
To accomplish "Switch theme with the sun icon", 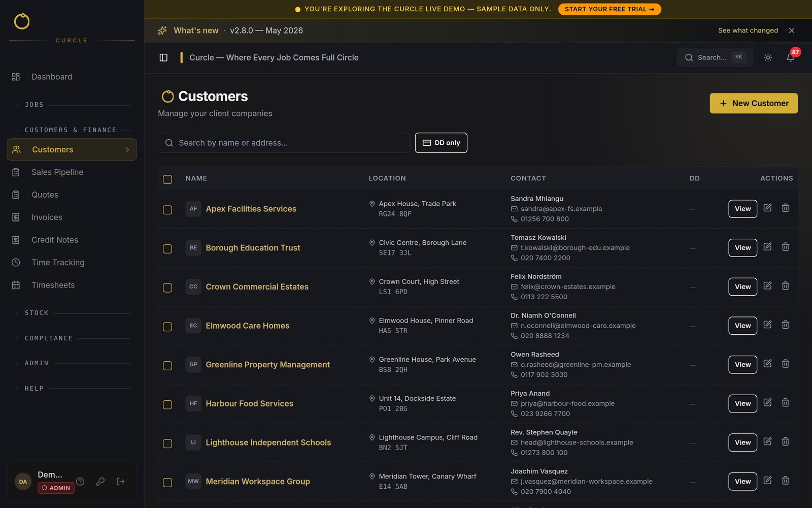I will tap(768, 57).
